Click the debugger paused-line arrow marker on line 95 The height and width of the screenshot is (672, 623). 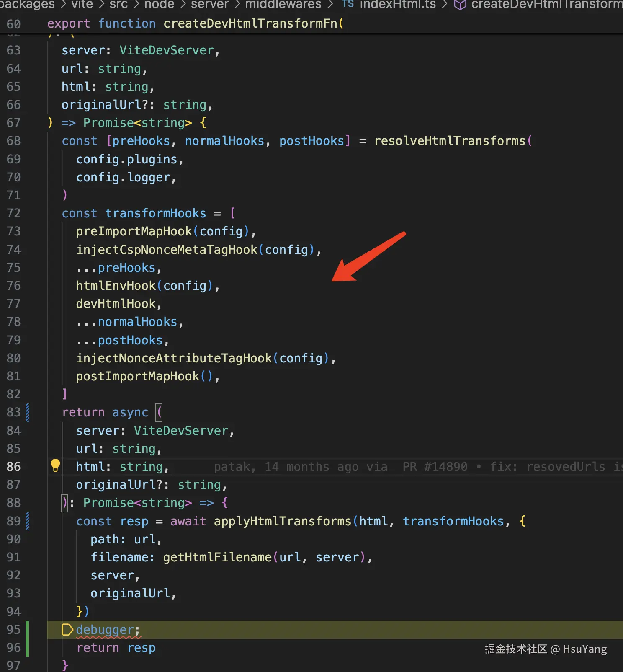[x=67, y=629]
